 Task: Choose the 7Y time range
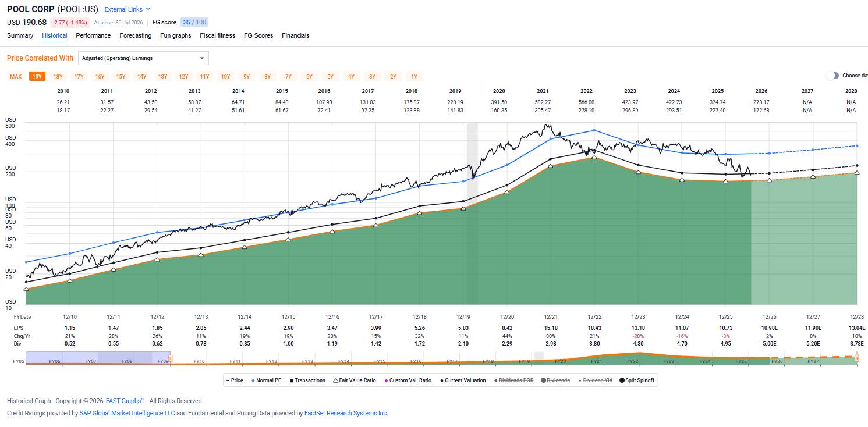coord(289,76)
